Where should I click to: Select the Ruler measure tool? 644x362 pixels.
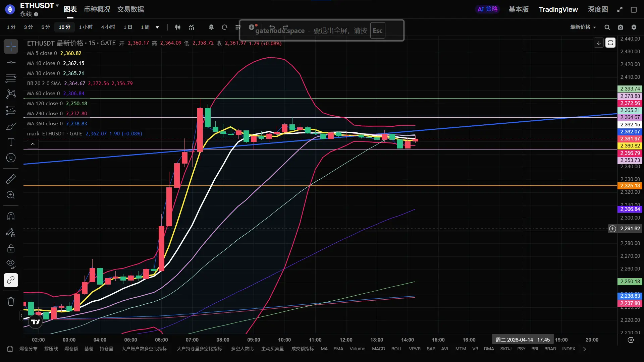click(11, 179)
